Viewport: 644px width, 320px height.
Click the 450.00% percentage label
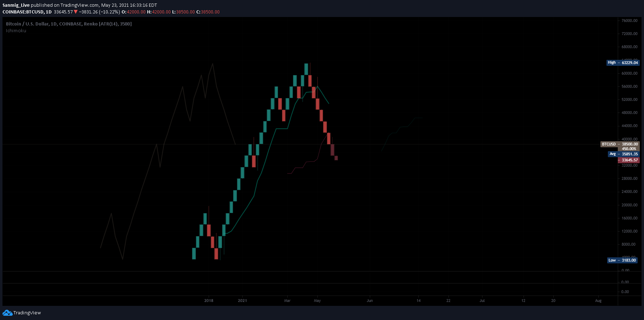[629, 149]
